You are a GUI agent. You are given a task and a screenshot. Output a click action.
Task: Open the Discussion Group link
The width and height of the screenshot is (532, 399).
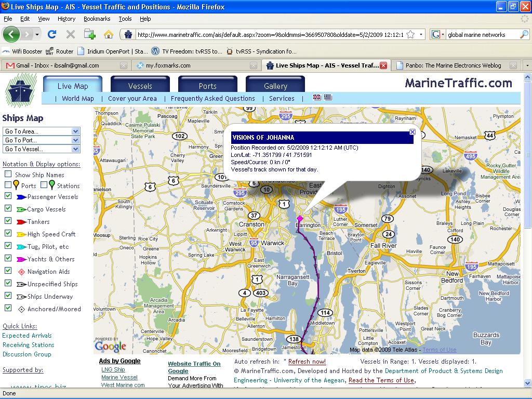click(26, 354)
